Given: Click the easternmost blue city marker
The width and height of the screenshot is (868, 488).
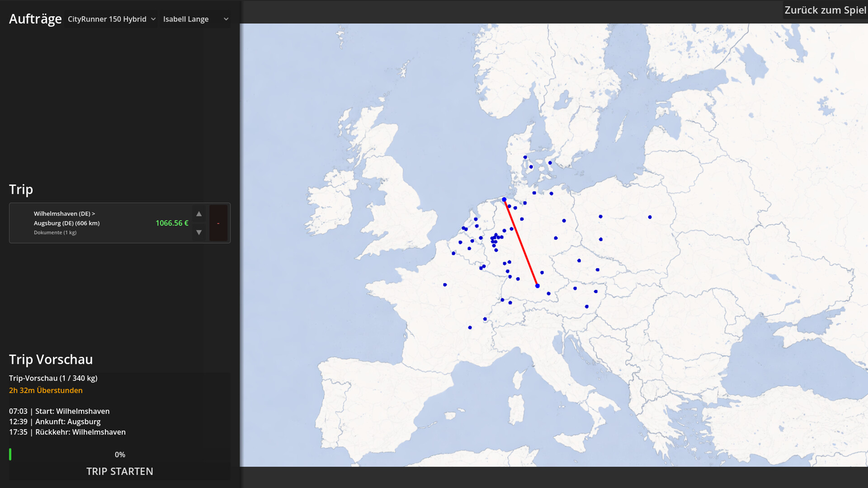Looking at the screenshot, I should click(650, 217).
